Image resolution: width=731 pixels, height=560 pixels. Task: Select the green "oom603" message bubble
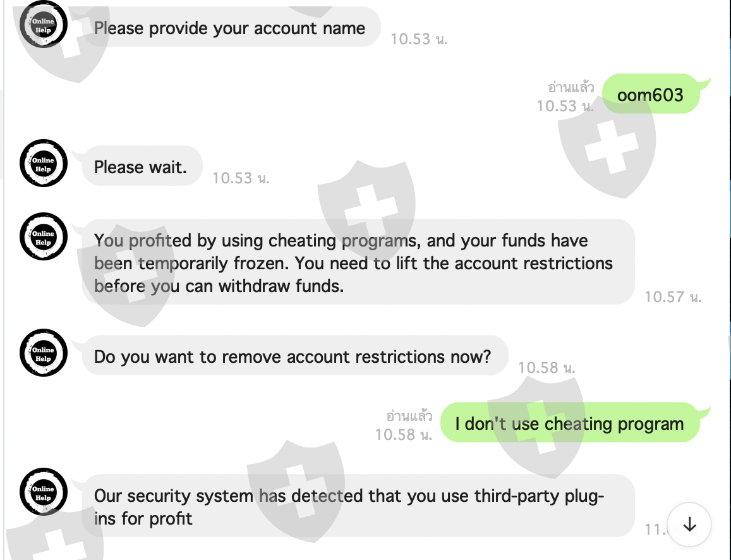[x=650, y=95]
